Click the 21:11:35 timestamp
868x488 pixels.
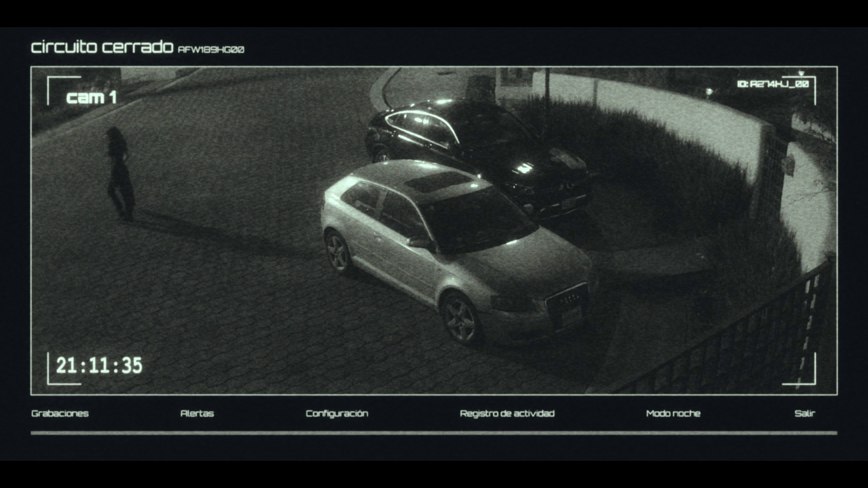pyautogui.click(x=99, y=365)
